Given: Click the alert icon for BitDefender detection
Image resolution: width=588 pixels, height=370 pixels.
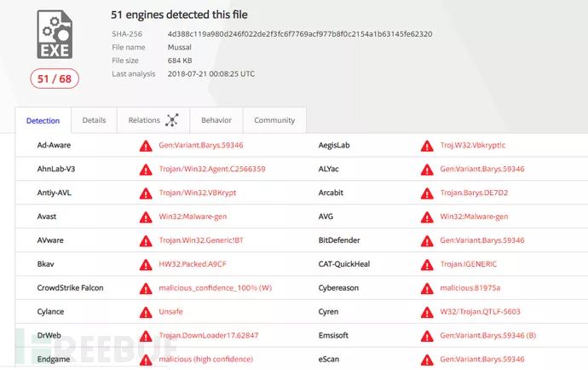Looking at the screenshot, I should coord(426,240).
